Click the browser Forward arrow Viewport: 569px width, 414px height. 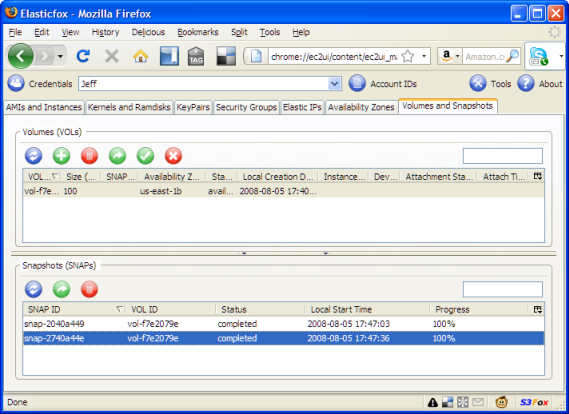tap(45, 56)
